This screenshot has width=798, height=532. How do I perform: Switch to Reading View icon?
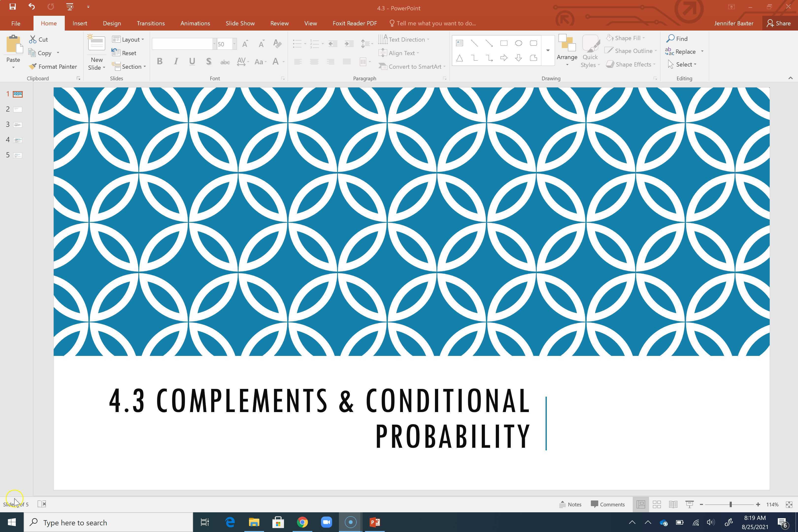coord(673,504)
